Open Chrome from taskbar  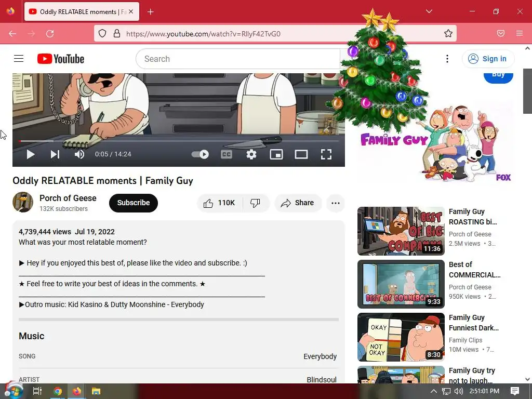(58, 391)
